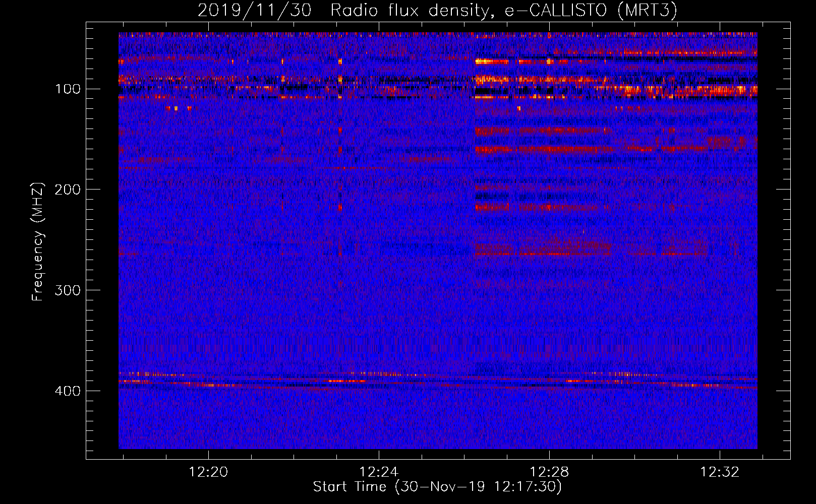Click the 12:32 time tick label
816x504 pixels.
tap(720, 472)
